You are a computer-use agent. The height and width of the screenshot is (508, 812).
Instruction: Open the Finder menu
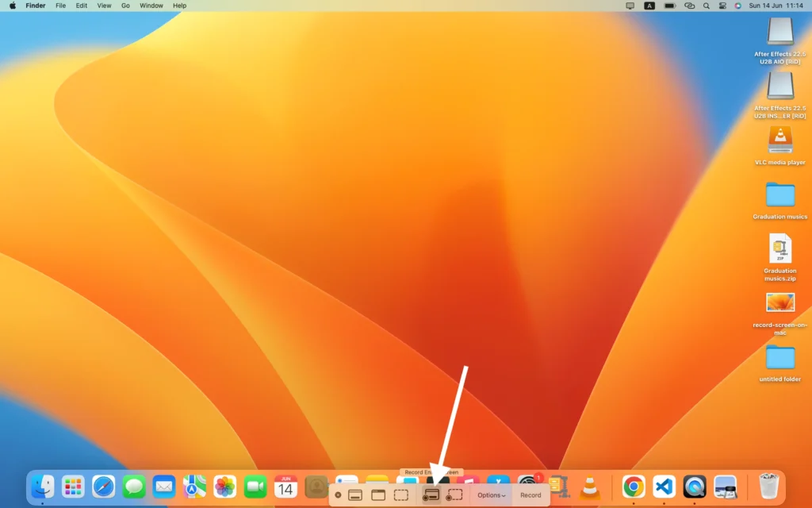click(x=36, y=6)
